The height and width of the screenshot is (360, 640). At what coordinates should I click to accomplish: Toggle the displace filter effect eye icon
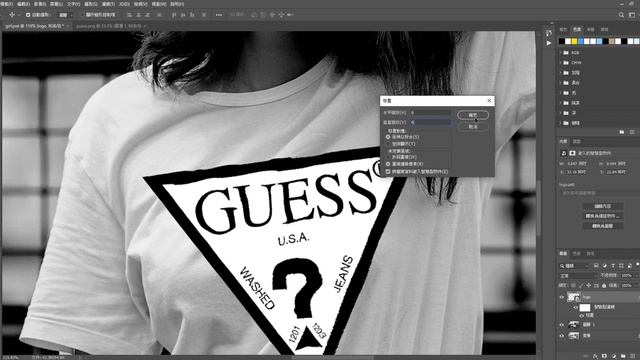click(x=582, y=316)
